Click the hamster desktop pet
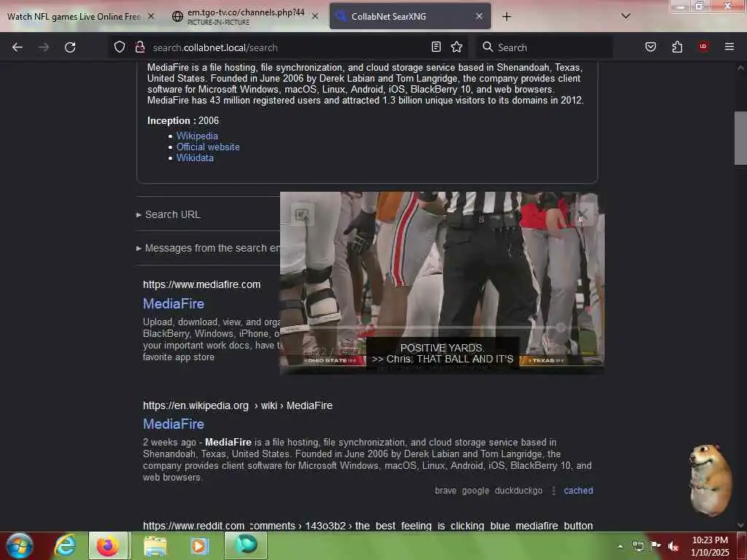The image size is (747, 560). coord(710,479)
